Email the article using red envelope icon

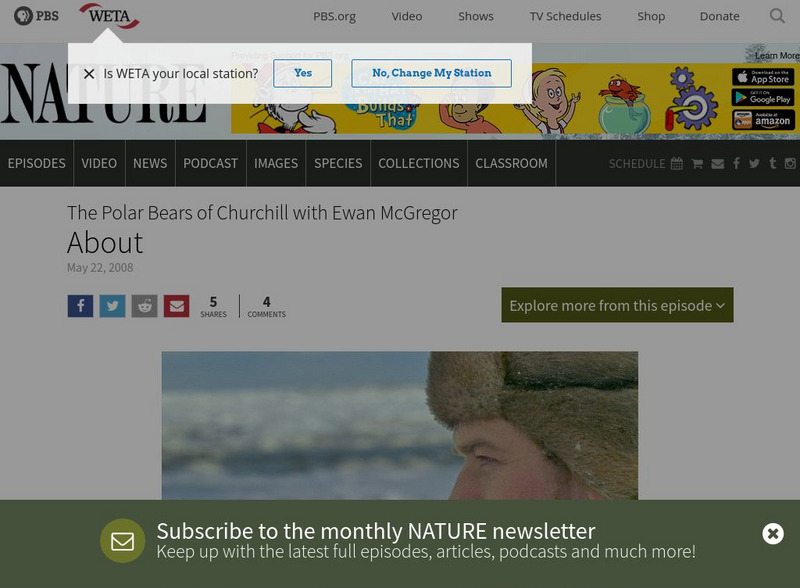[177, 306]
